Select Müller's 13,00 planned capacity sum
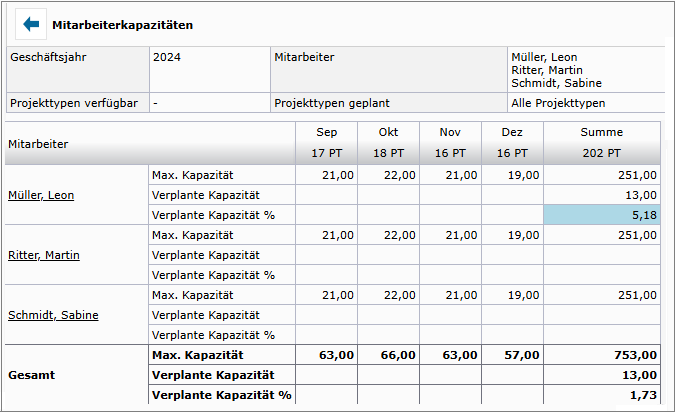 click(x=602, y=195)
